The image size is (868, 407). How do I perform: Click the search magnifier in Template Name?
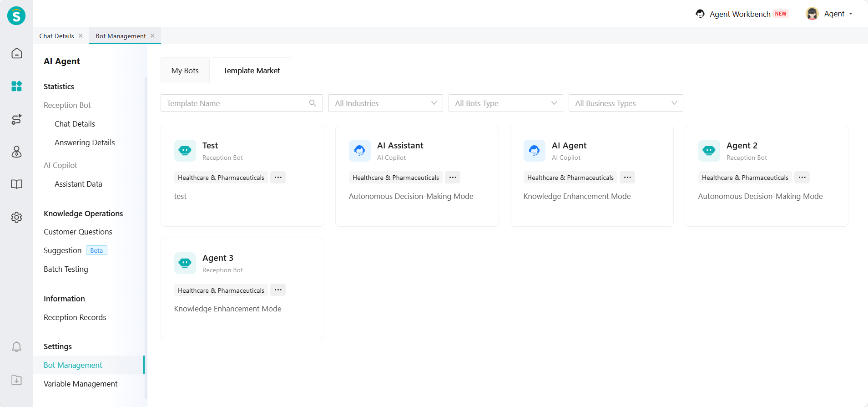313,103
